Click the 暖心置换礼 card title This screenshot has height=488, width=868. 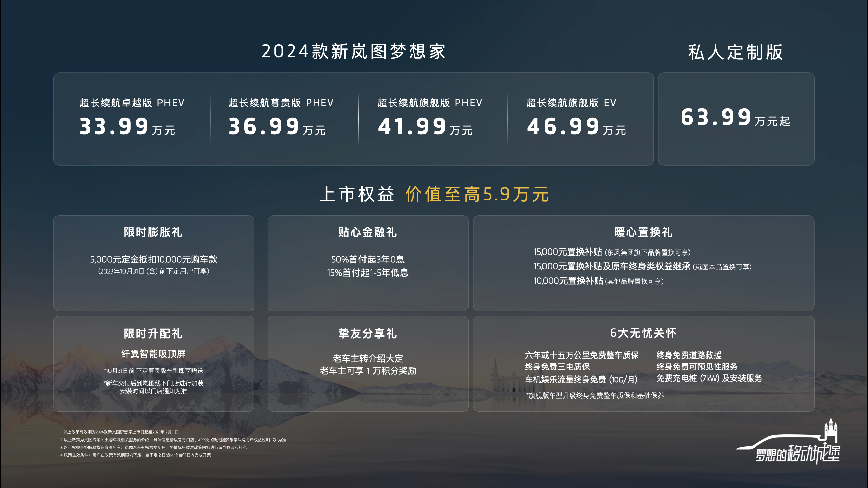643,232
